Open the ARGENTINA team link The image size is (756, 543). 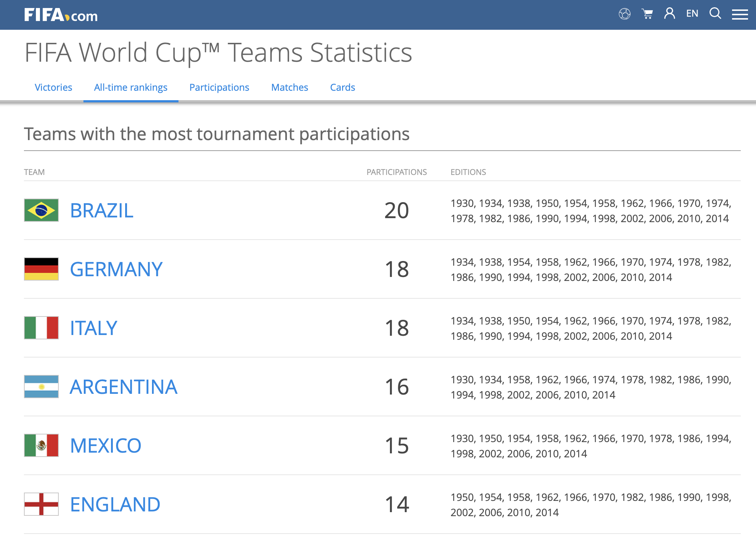(124, 387)
